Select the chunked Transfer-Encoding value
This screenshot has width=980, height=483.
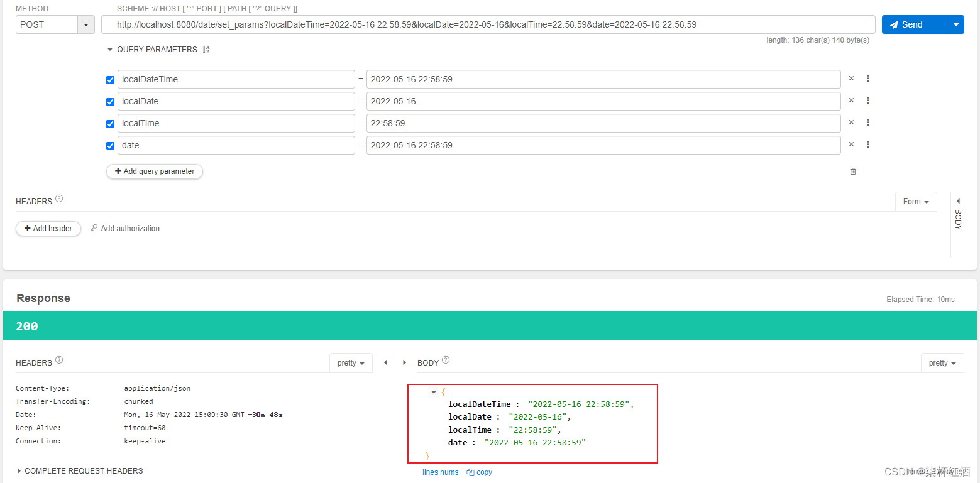[138, 401]
